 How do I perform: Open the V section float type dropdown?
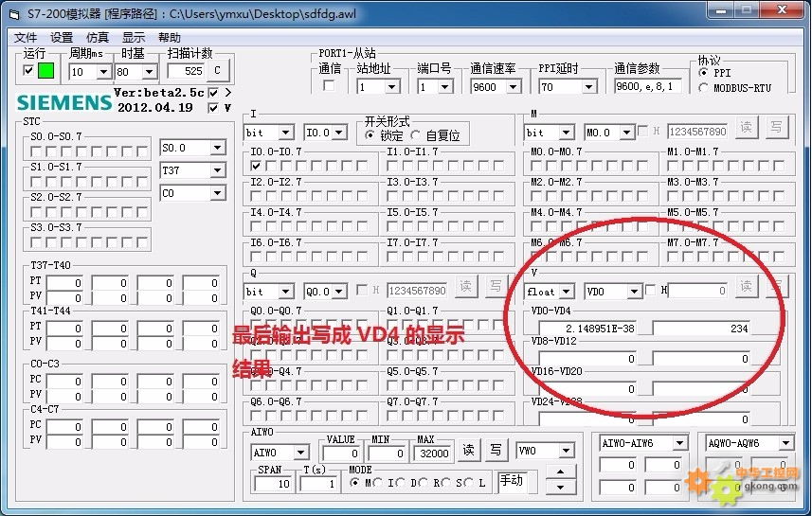566,292
